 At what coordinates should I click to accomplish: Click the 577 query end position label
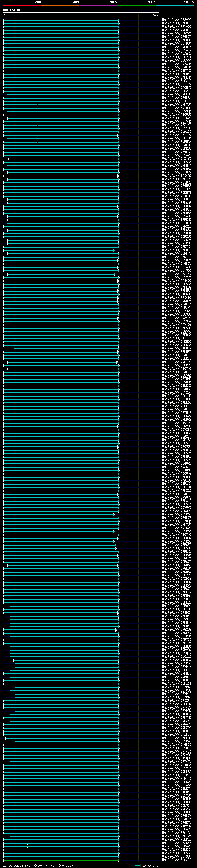155,15
